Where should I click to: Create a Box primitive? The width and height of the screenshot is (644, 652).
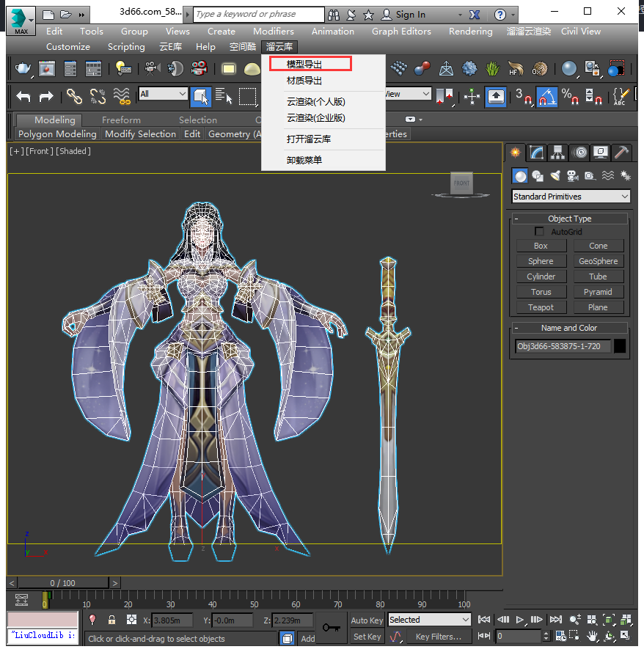tap(541, 246)
